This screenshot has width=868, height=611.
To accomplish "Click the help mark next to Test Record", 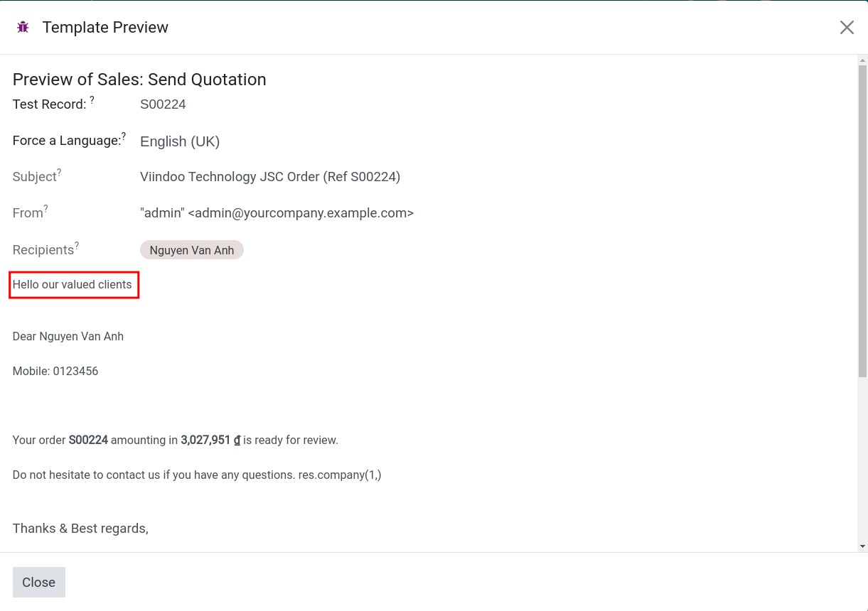I will coord(92,101).
